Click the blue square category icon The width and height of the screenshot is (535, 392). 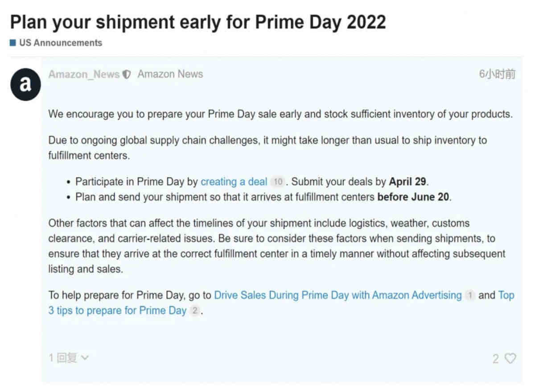pyautogui.click(x=13, y=43)
